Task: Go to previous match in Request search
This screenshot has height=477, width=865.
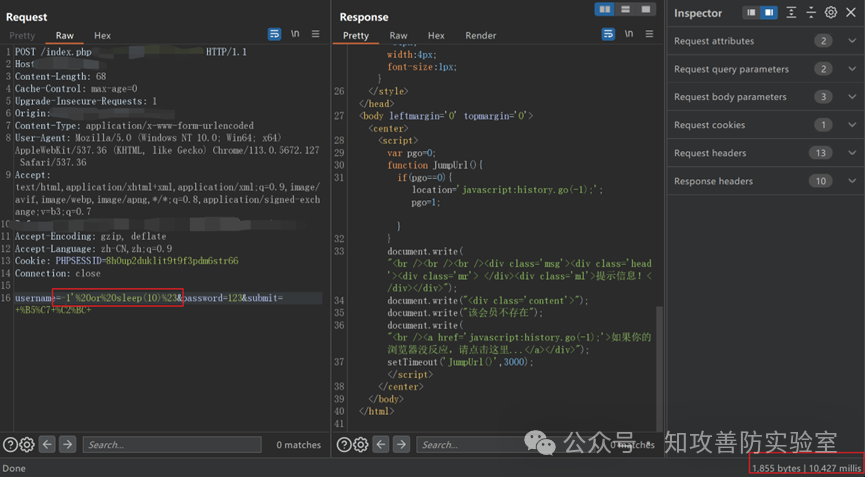Action: pyautogui.click(x=47, y=444)
